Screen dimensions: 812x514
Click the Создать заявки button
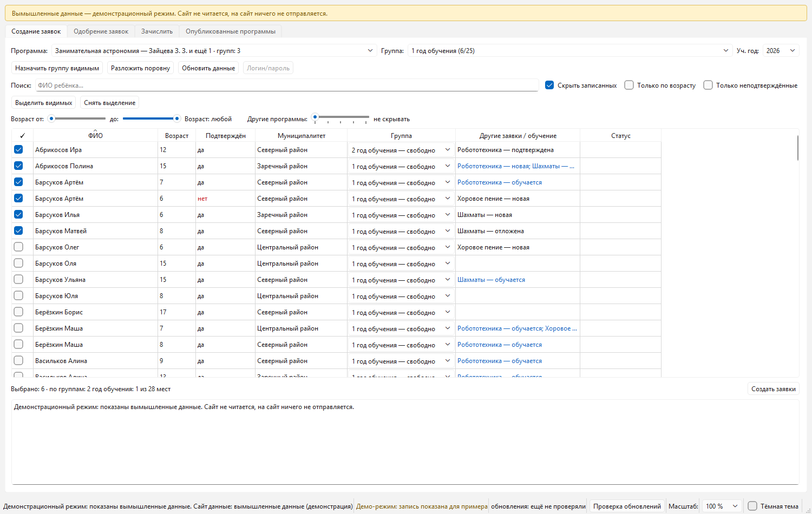[x=774, y=389]
